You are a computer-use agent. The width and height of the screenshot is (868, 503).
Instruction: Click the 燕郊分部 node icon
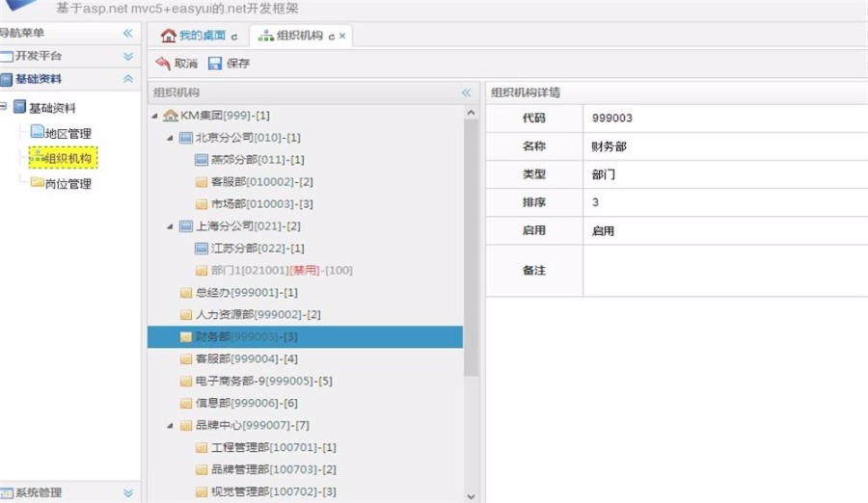[x=202, y=159]
